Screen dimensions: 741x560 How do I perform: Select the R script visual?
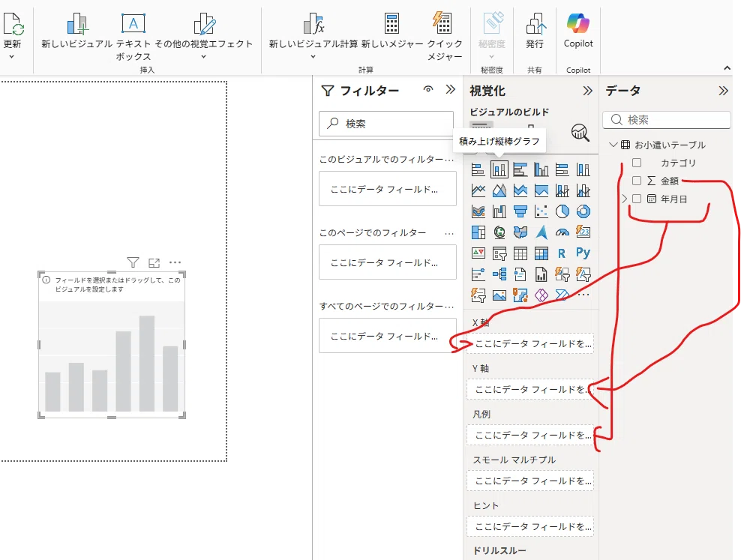(x=562, y=253)
